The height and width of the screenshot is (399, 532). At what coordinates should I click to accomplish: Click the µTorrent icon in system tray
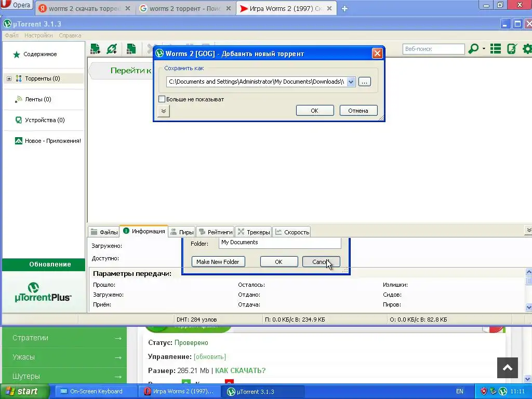point(503,392)
